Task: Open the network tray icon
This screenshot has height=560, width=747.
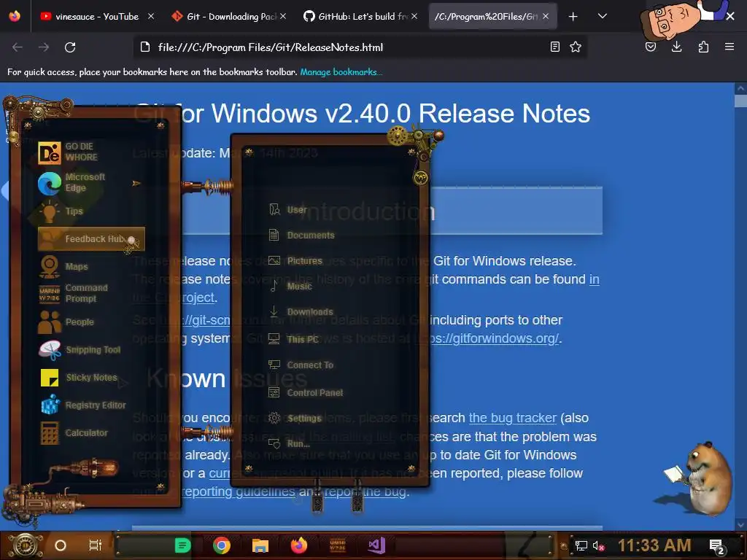Action: click(581, 545)
